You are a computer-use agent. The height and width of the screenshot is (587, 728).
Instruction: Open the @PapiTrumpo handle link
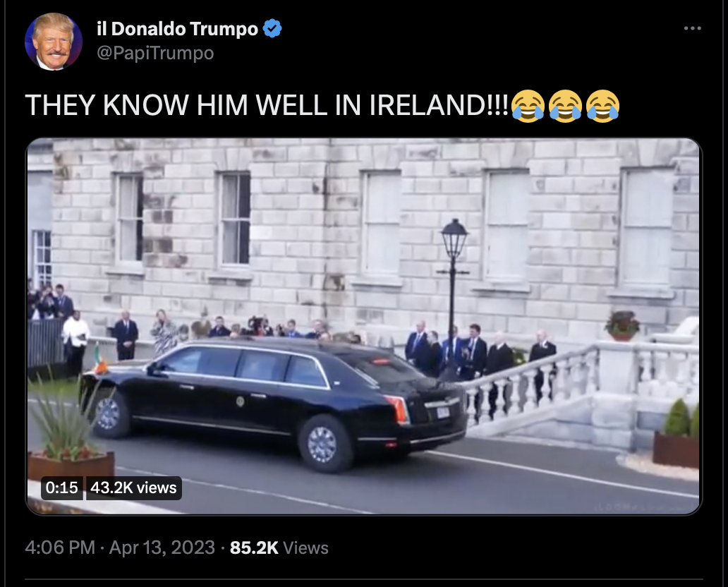[155, 53]
